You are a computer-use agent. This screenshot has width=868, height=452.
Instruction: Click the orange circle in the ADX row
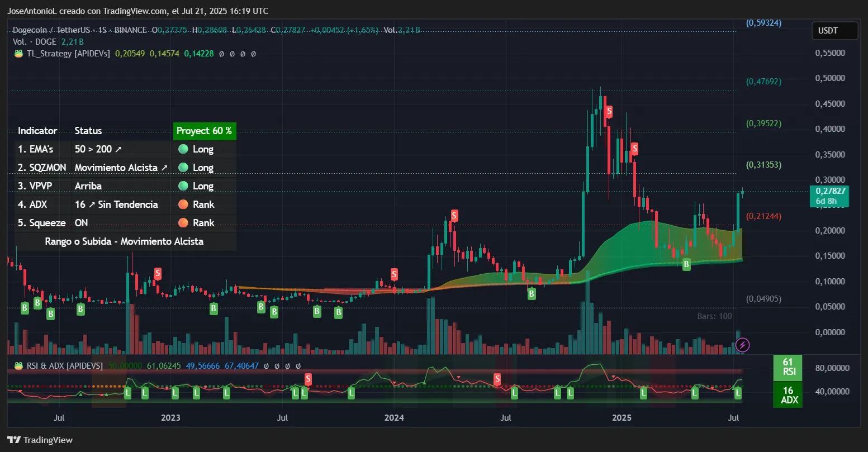coord(183,204)
